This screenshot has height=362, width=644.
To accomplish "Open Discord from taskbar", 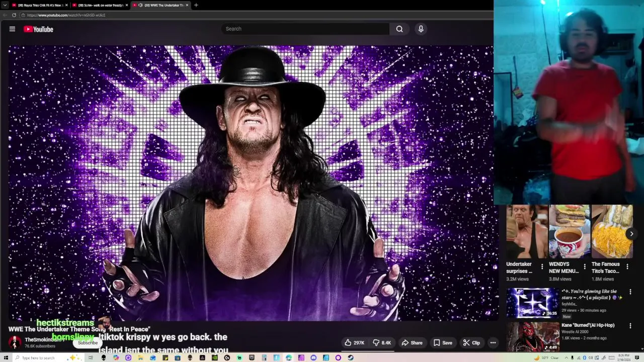I will (313, 357).
